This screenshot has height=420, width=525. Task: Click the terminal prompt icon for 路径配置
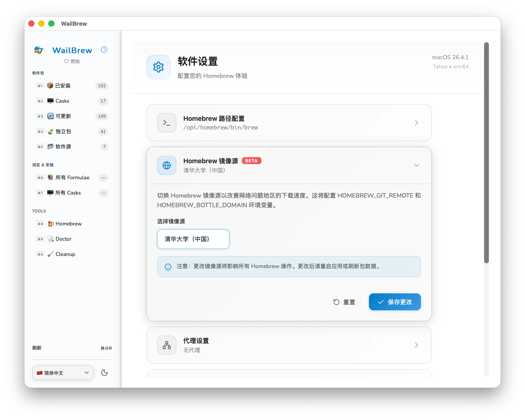pos(167,123)
